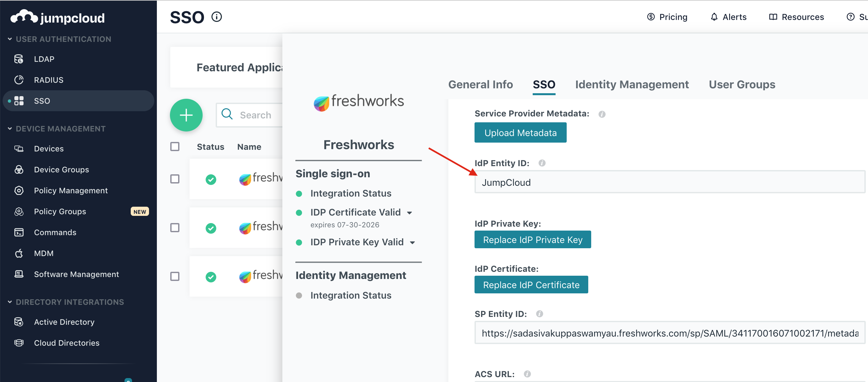This screenshot has height=382, width=868.
Task: Switch to the General Info tab
Action: tap(480, 84)
